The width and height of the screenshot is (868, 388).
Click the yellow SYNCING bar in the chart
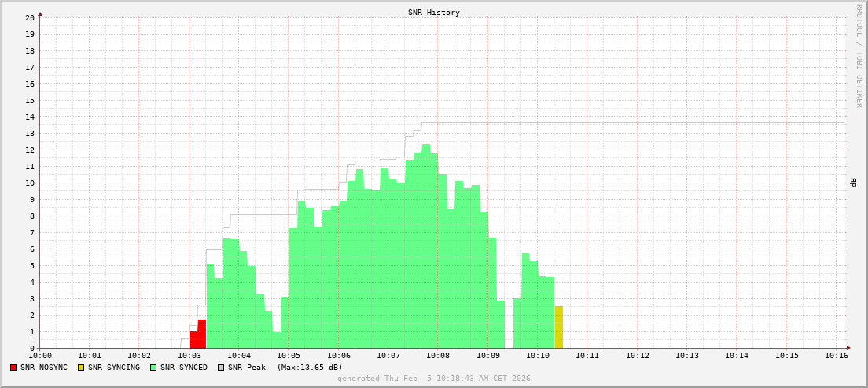(559, 328)
